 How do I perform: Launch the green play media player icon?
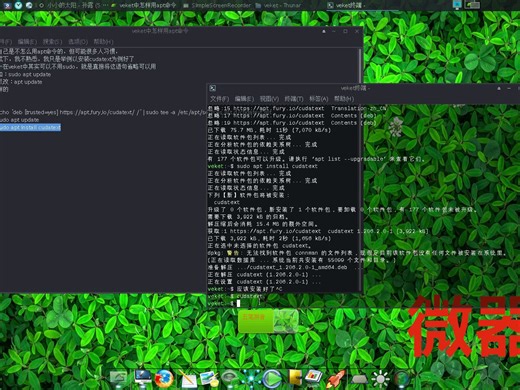pos(272,379)
